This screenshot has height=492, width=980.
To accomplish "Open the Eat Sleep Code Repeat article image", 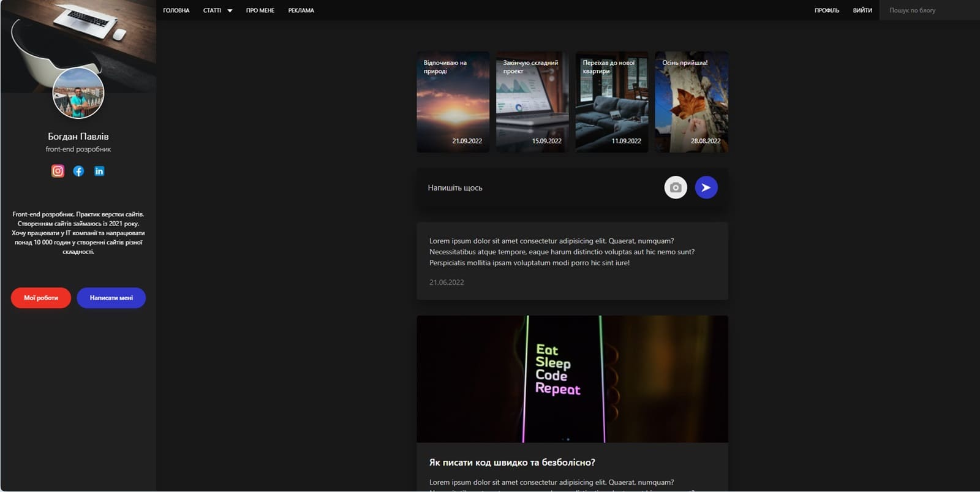I will [572, 379].
